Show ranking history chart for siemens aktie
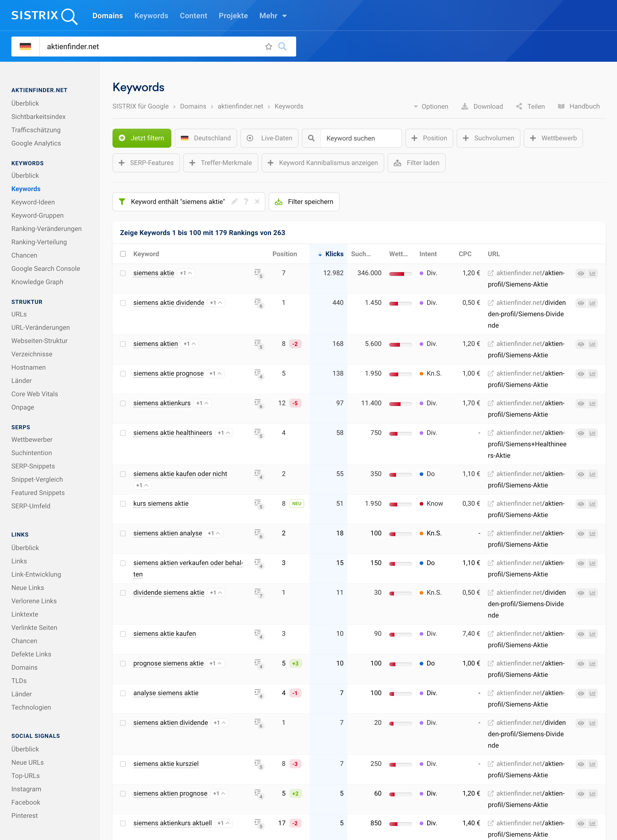Screen dimensions: 617x840 point(593,274)
